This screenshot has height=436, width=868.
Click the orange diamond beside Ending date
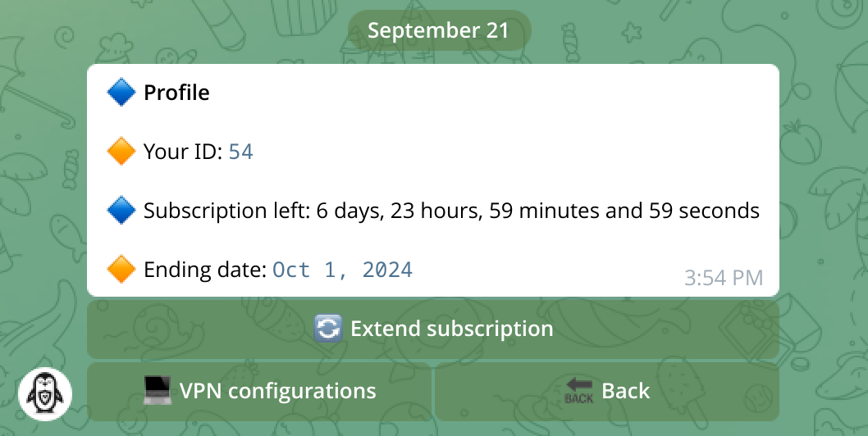121,270
